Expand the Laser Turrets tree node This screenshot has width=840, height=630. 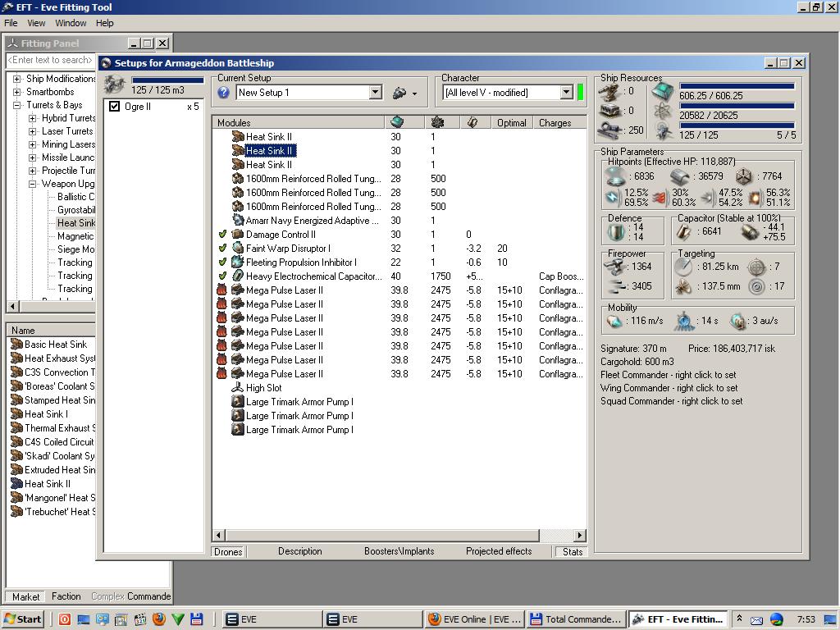(x=32, y=131)
